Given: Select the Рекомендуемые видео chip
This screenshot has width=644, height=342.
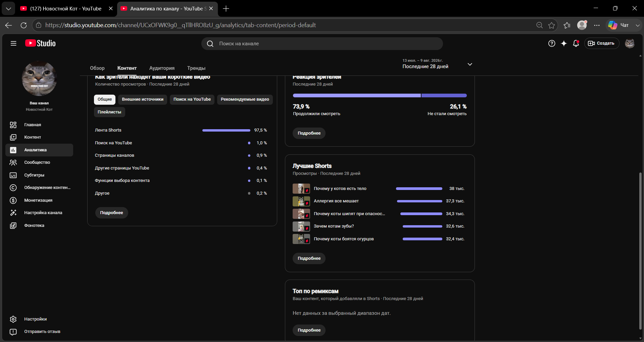Looking at the screenshot, I should pyautogui.click(x=245, y=99).
